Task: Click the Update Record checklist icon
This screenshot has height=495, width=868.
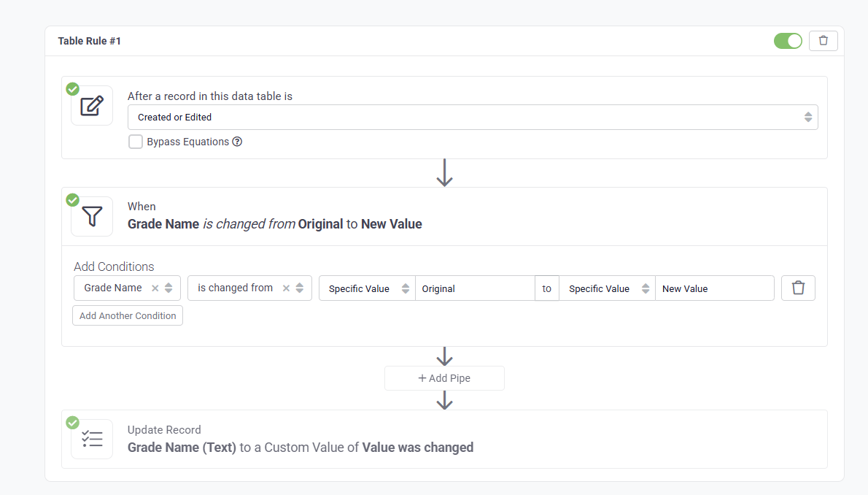Action: click(92, 439)
